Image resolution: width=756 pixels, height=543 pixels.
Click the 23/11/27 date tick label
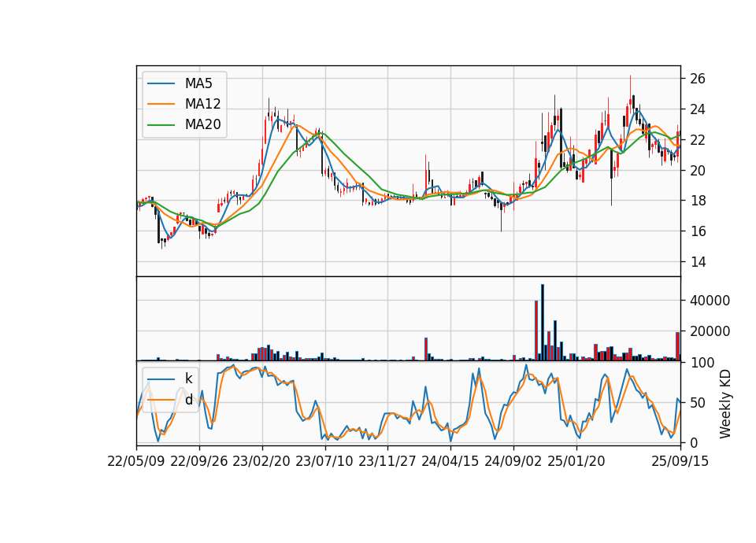pos(387,461)
